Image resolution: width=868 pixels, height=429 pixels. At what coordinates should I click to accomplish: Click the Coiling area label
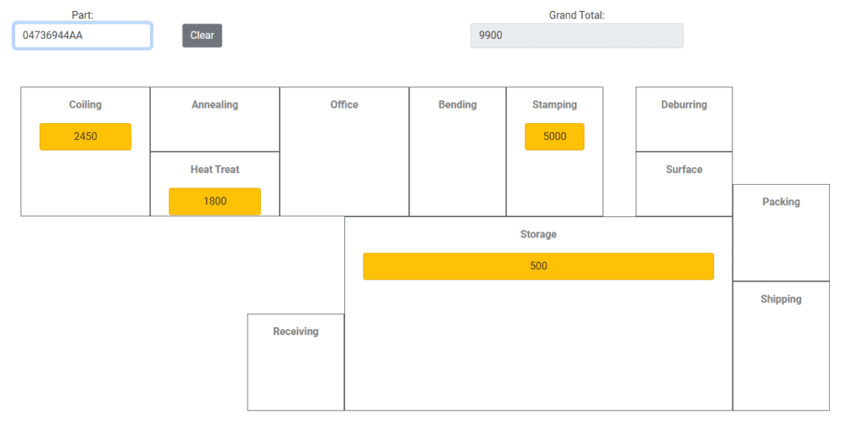[x=86, y=104]
